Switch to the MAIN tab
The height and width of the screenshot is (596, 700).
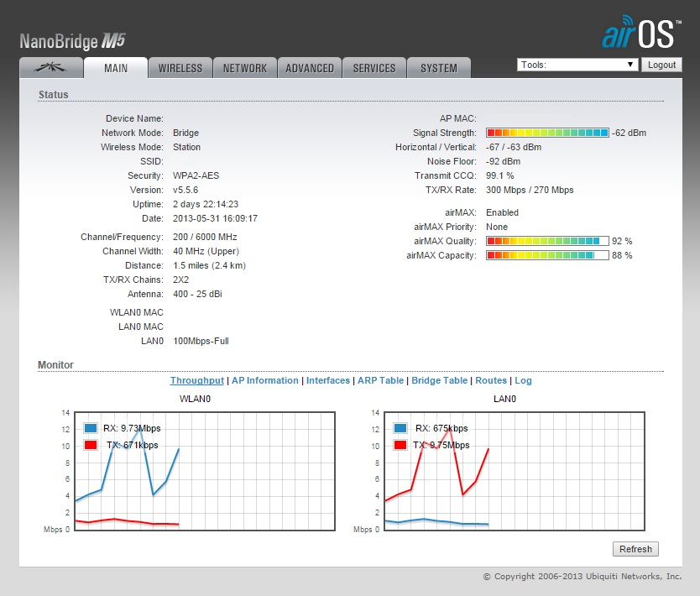click(116, 68)
